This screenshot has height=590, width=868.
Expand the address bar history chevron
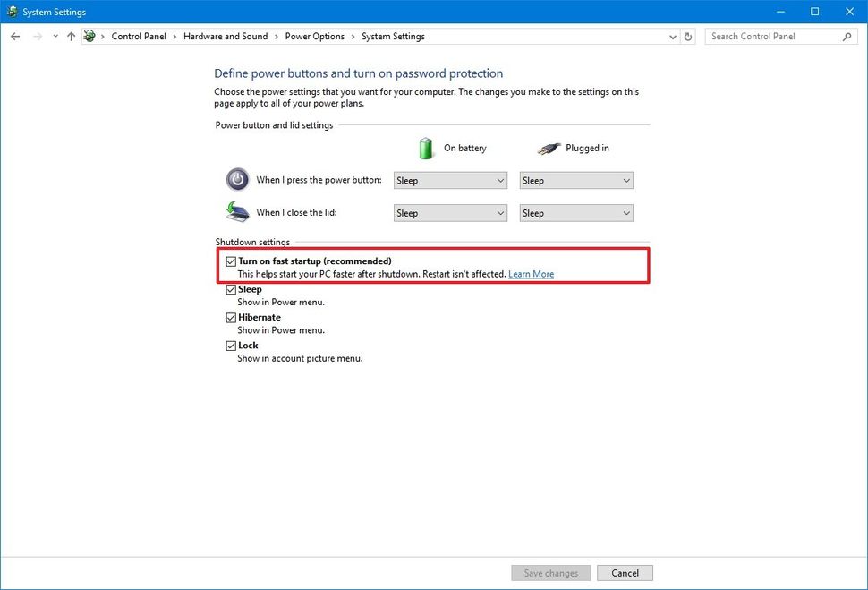tap(673, 36)
